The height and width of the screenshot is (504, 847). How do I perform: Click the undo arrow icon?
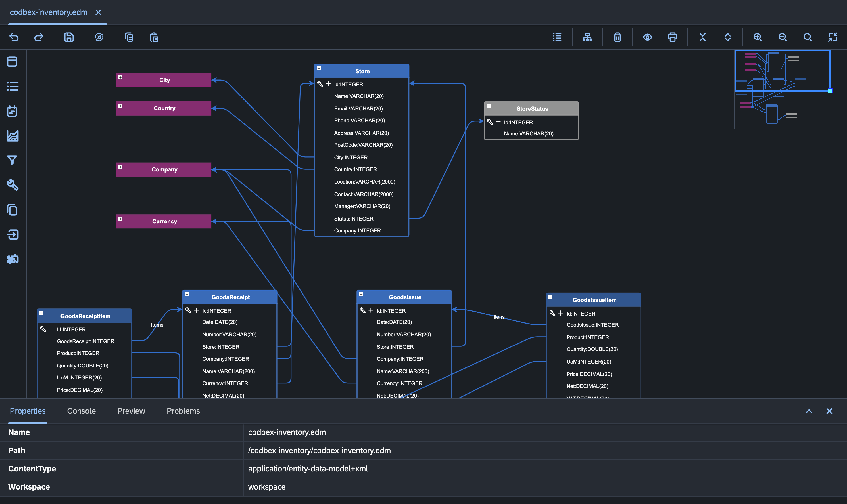[x=13, y=37]
